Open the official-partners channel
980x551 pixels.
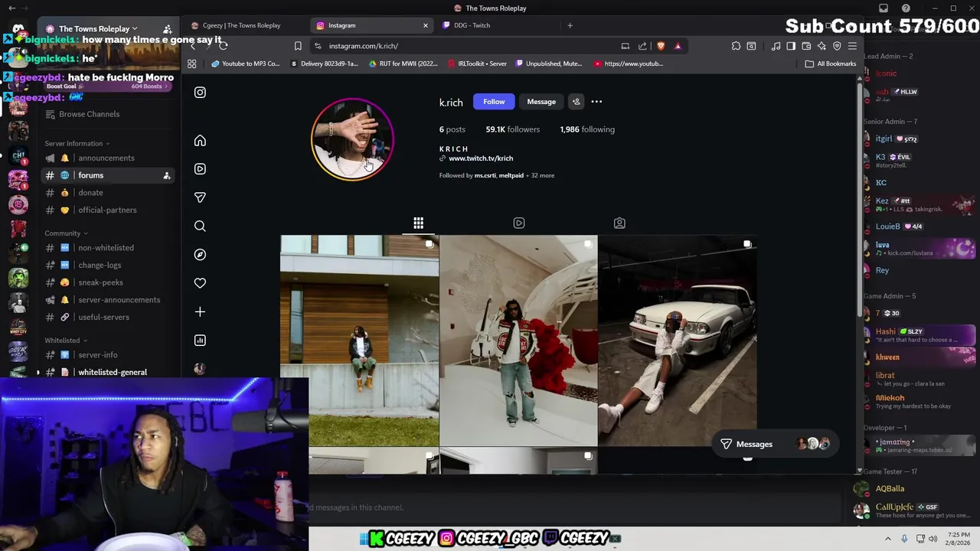[106, 210]
